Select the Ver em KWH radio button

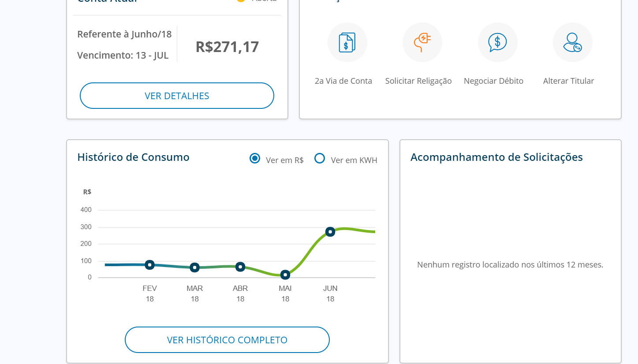pos(320,158)
